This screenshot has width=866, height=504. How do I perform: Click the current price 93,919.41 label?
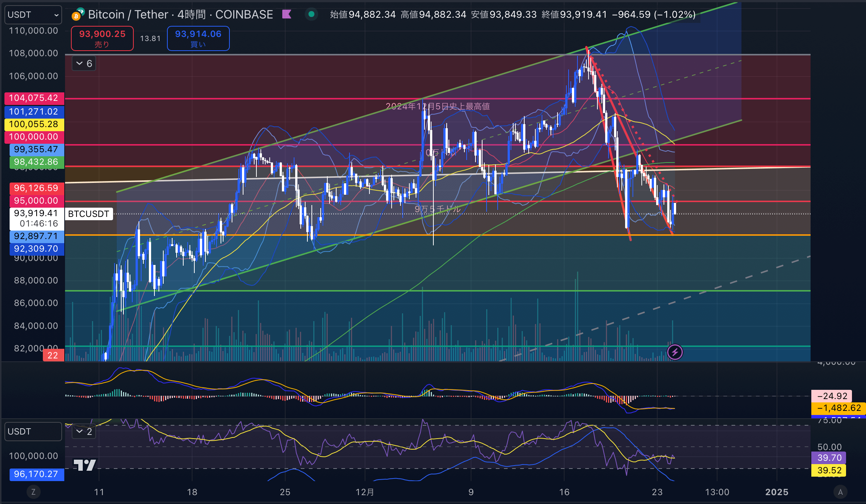tap(36, 213)
